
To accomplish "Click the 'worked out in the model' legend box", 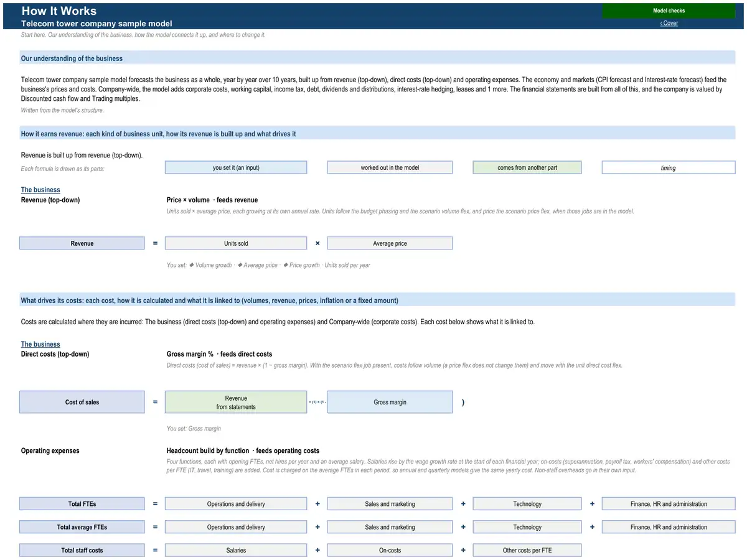I will pos(390,167).
